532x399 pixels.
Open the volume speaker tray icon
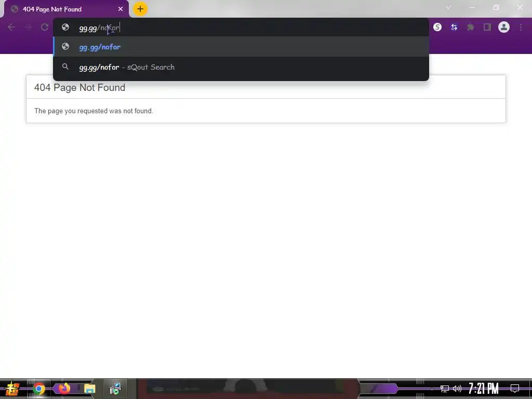457,389
